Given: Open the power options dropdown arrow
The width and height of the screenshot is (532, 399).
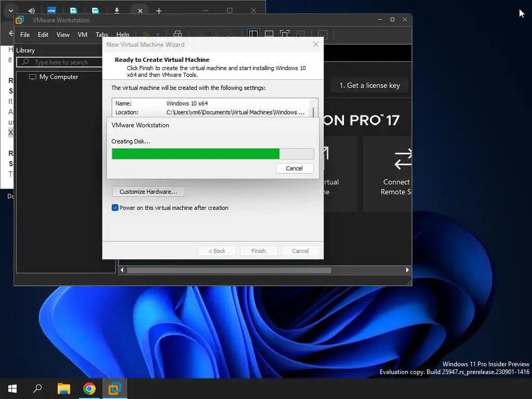Looking at the screenshot, I should pos(158,34).
